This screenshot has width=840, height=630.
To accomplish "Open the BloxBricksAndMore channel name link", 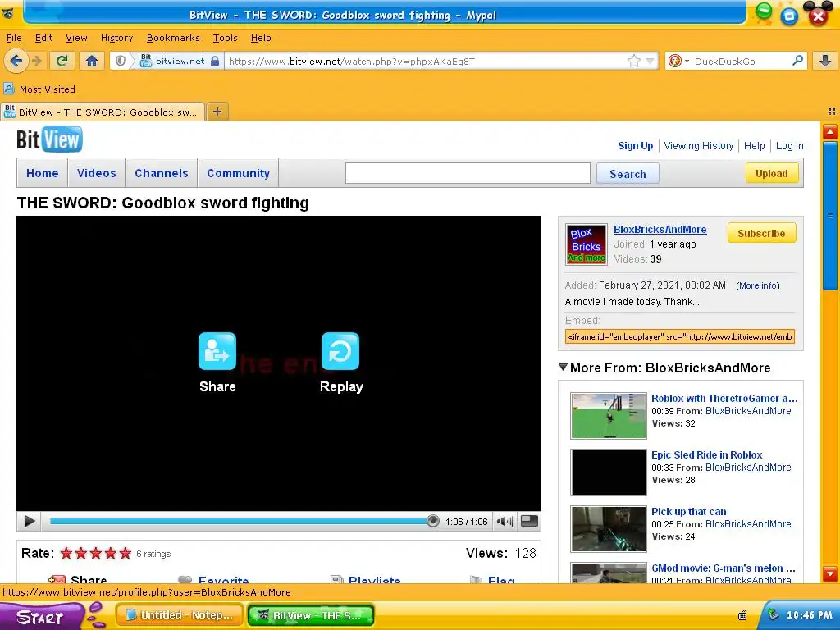I will point(660,230).
